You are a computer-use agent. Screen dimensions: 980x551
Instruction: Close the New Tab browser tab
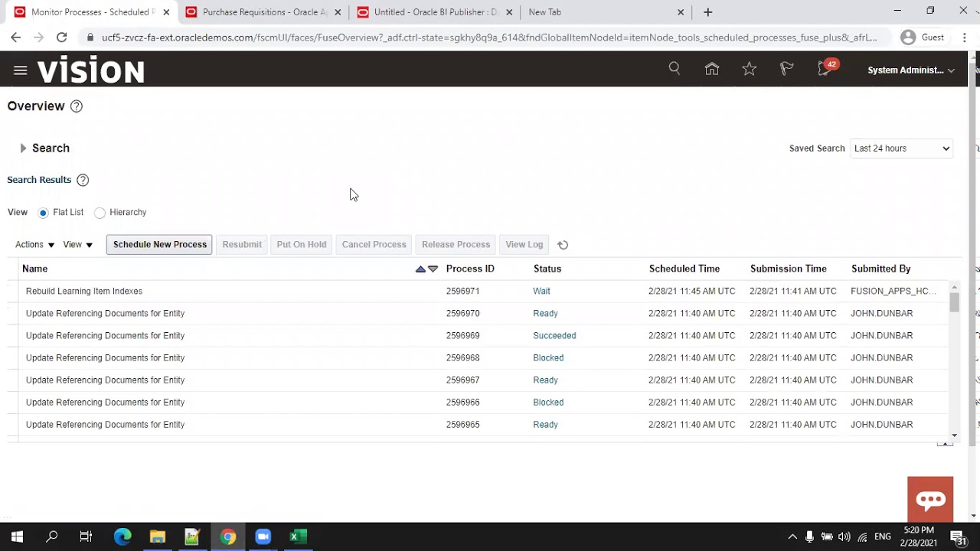[x=681, y=12]
